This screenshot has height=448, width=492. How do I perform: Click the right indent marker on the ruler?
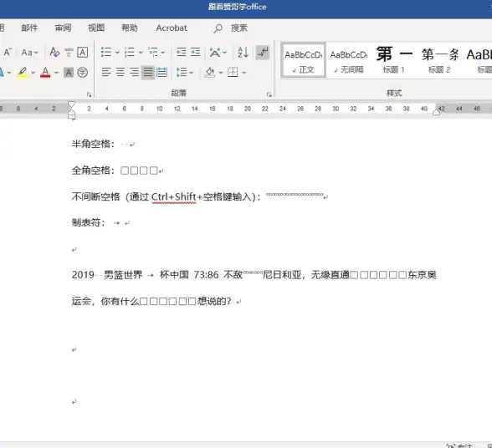point(436,112)
